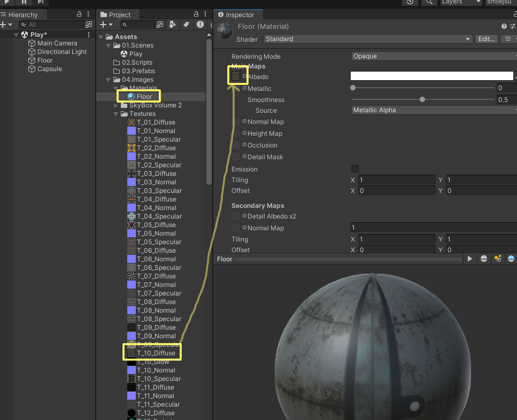Open undo history icon in top toolbar
Viewport: 517px width, 420px height.
[x=410, y=2]
